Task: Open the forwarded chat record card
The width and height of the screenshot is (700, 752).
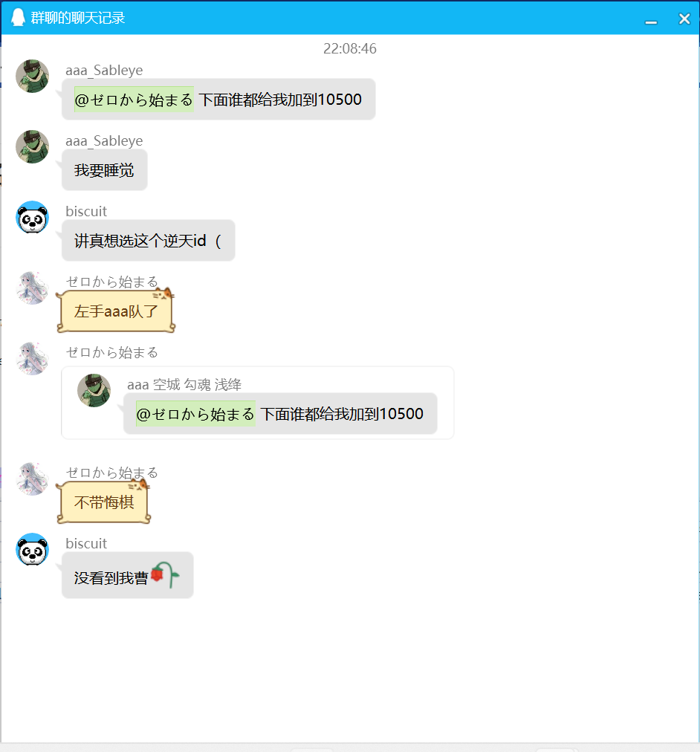Action: 257,402
